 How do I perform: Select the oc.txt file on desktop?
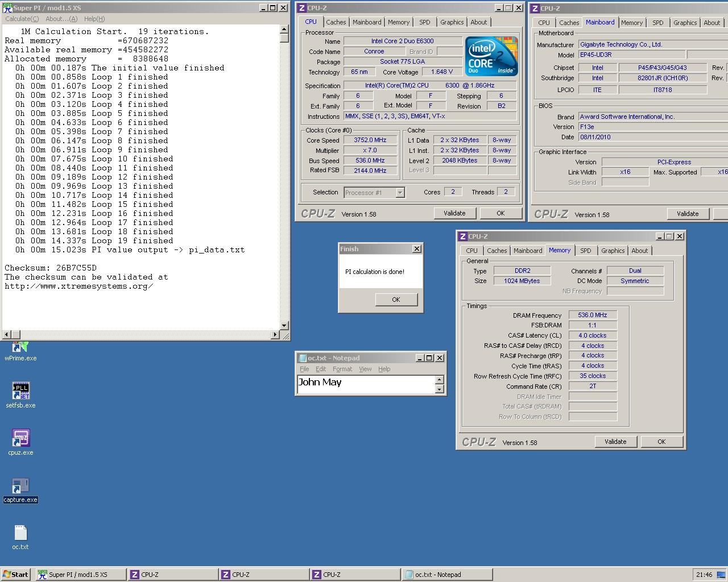[20, 537]
